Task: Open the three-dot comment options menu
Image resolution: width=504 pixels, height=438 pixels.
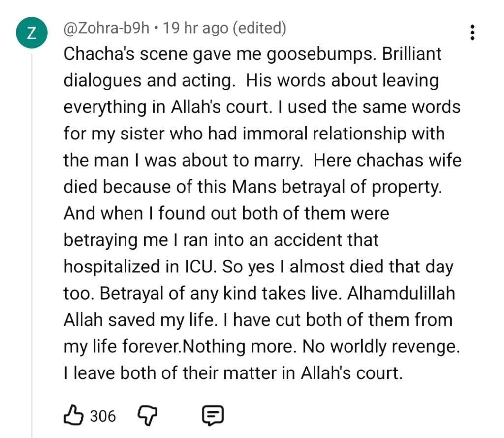Action: pos(472,33)
